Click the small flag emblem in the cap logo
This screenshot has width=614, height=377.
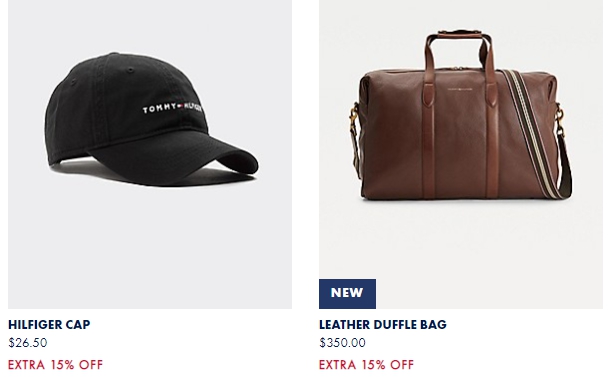pyautogui.click(x=181, y=106)
